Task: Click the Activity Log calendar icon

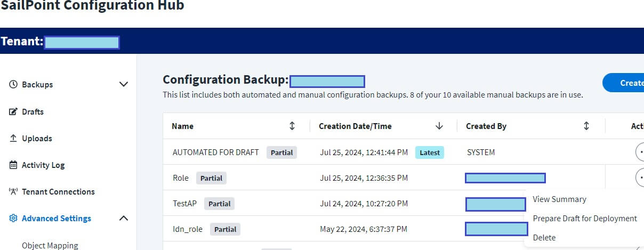Action: pos(13,165)
